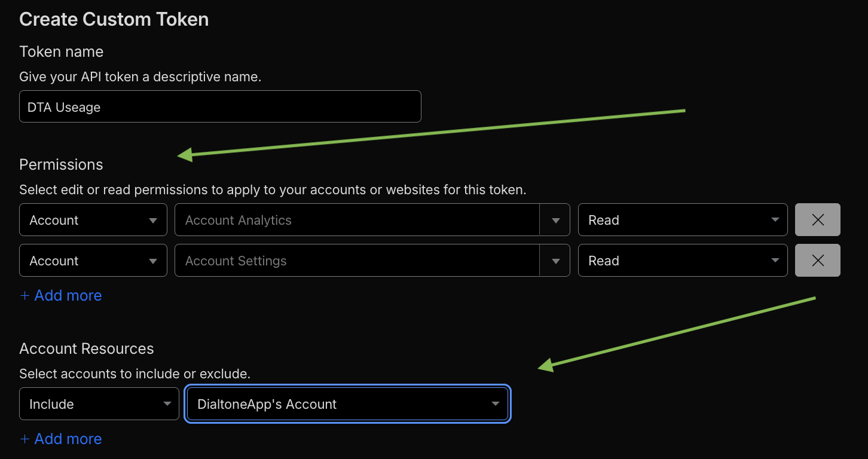868x459 pixels.
Task: Click 'Select accounts to include or exclude.' text
Action: point(135,374)
